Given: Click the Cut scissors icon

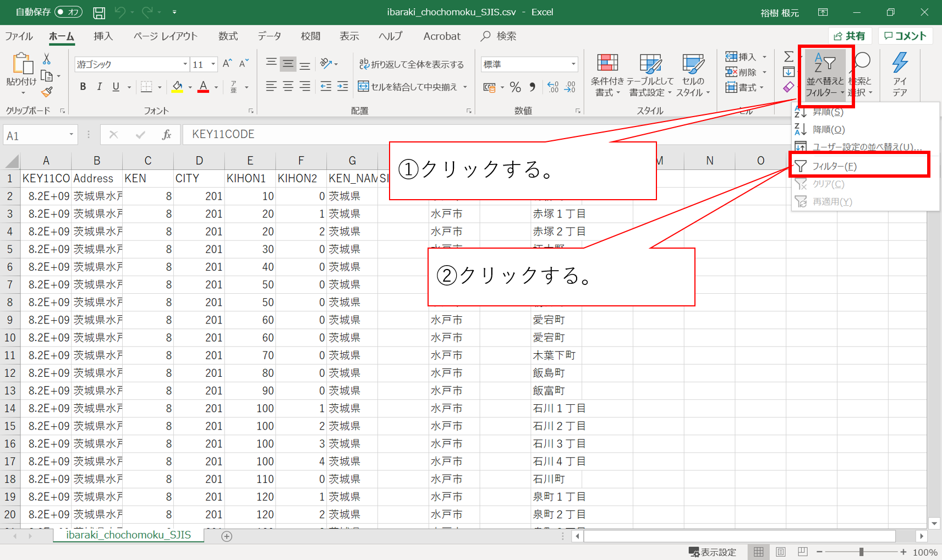Looking at the screenshot, I should (x=47, y=58).
